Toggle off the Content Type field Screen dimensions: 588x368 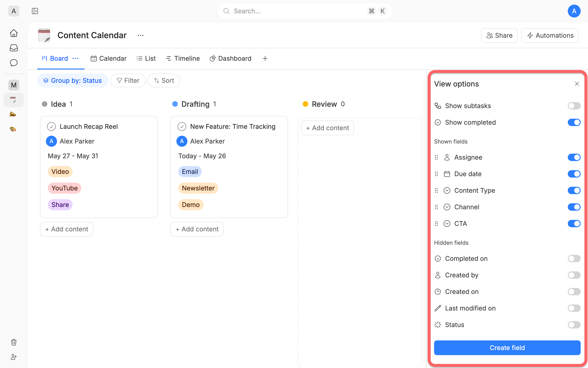[574, 191]
